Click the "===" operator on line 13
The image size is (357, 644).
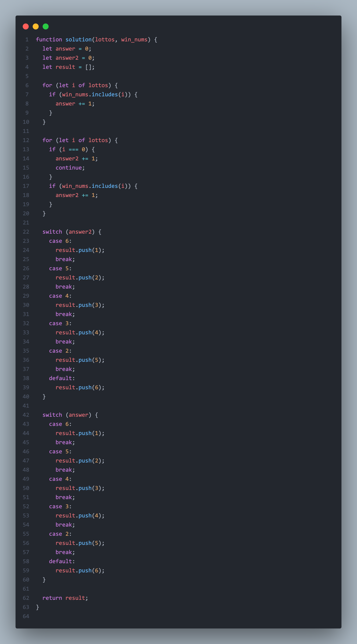pyautogui.click(x=74, y=149)
